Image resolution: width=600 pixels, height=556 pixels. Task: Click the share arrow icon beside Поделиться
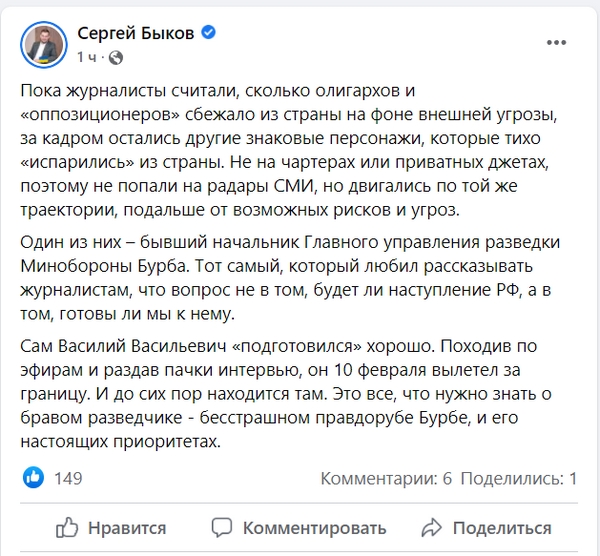coord(432,527)
